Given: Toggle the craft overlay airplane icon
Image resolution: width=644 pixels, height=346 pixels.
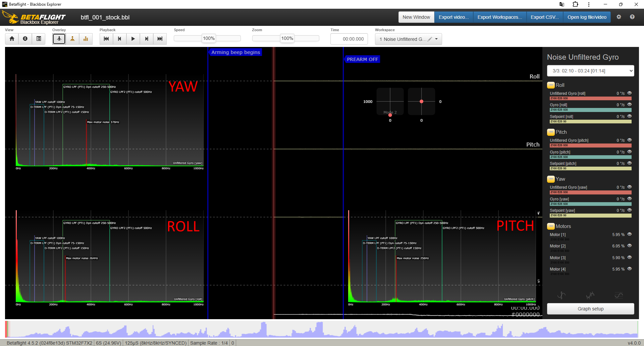Looking at the screenshot, I should 59,39.
